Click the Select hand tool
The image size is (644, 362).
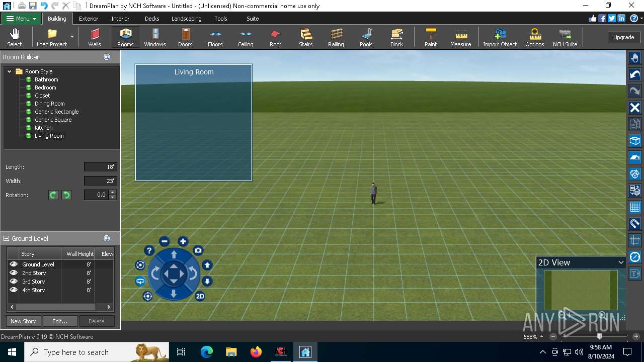pos(15,37)
